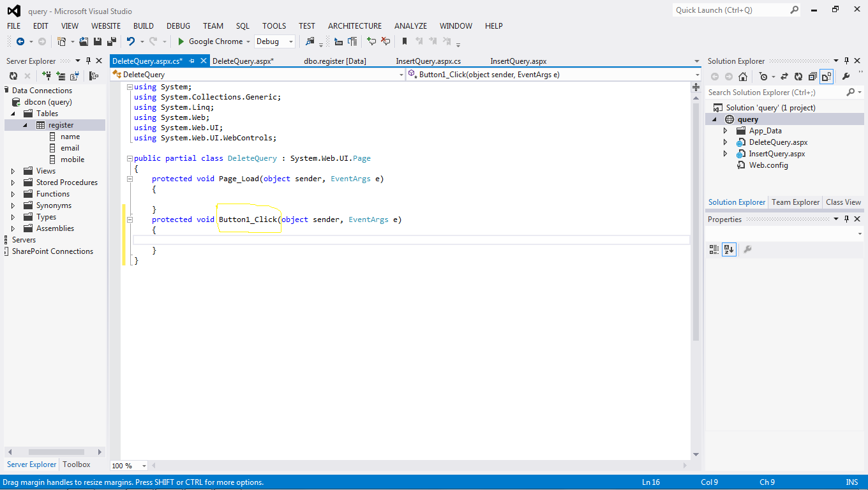868x490 pixels.
Task: Collapse all items in Solution Explorer
Action: (x=812, y=77)
